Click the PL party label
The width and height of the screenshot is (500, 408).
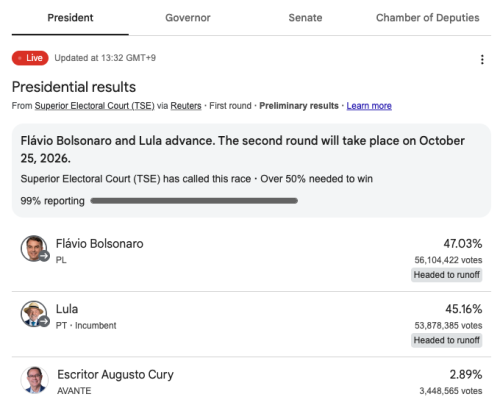tap(61, 260)
